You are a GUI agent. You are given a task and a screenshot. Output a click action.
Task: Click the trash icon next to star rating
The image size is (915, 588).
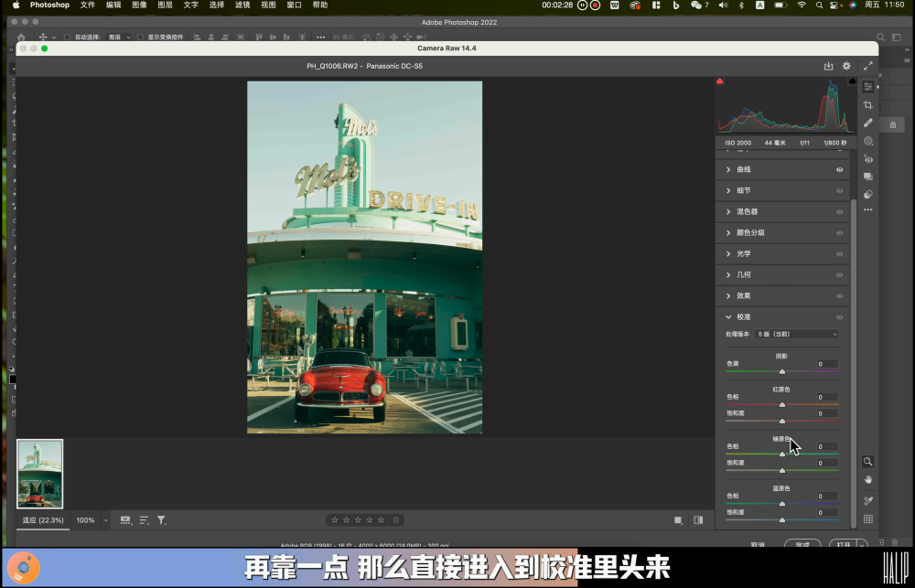tap(396, 519)
